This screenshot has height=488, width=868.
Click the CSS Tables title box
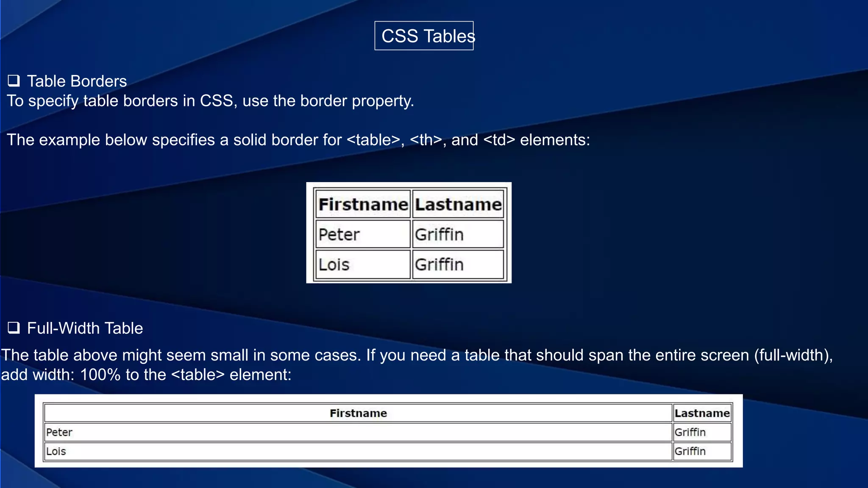pyautogui.click(x=424, y=36)
